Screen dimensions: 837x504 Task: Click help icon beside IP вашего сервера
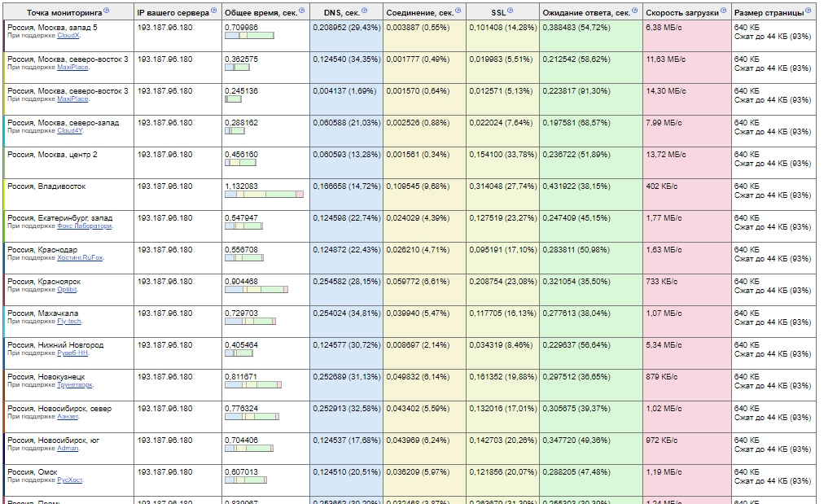(x=214, y=11)
